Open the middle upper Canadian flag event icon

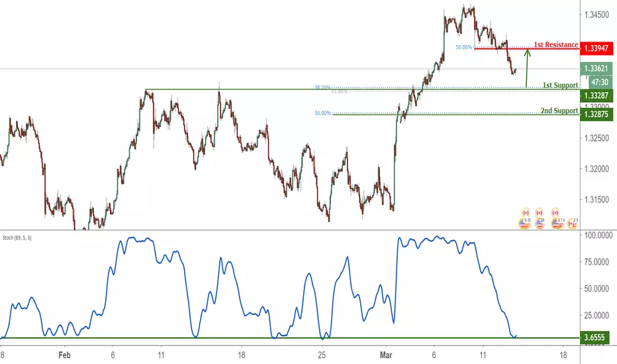[x=539, y=213]
